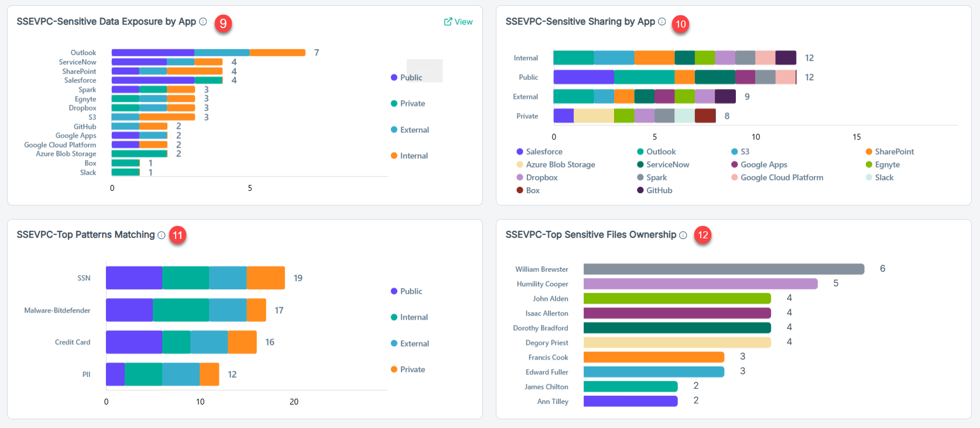Viewport: 980px width, 428px height.
Task: Toggle Private legend in Data Exposure by App
Action: 408,104
